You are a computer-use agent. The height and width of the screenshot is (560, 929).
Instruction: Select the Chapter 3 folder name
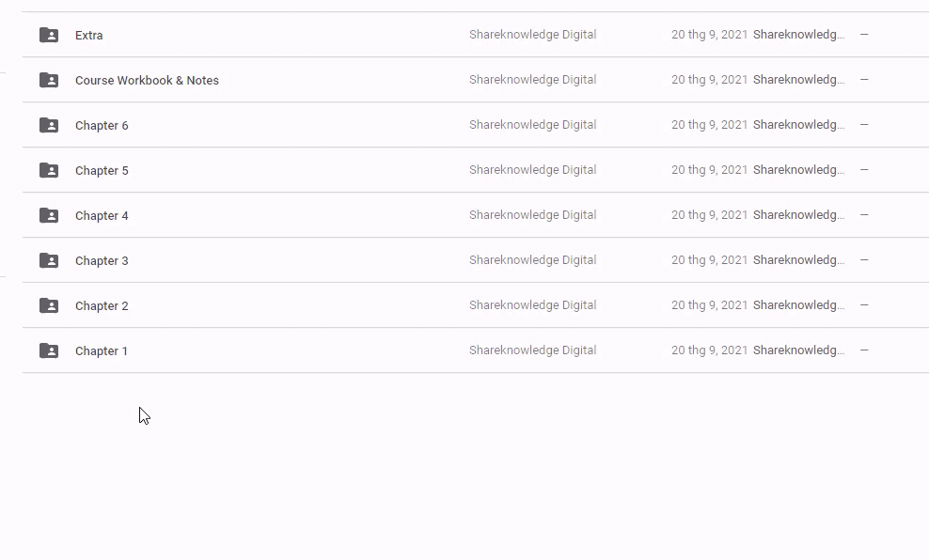(x=102, y=261)
